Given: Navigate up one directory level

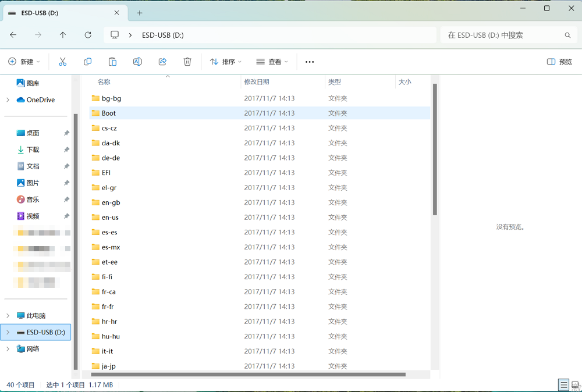Looking at the screenshot, I should pos(63,35).
